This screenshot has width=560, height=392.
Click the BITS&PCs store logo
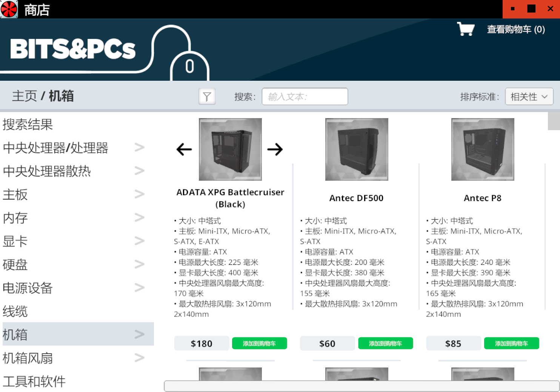[73, 49]
